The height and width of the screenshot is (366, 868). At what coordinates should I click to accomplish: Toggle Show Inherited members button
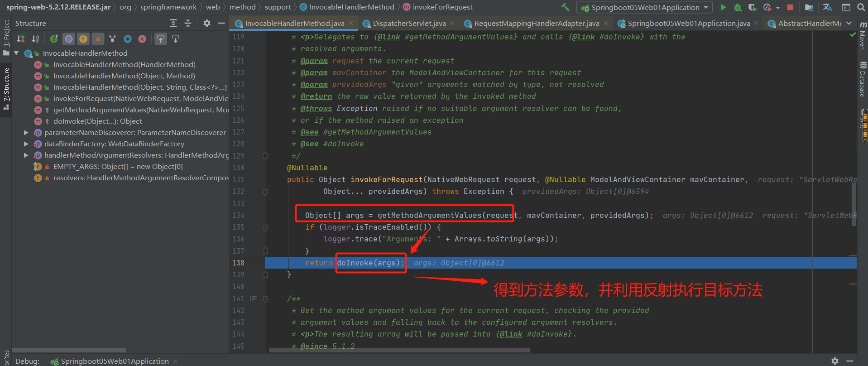coord(54,39)
